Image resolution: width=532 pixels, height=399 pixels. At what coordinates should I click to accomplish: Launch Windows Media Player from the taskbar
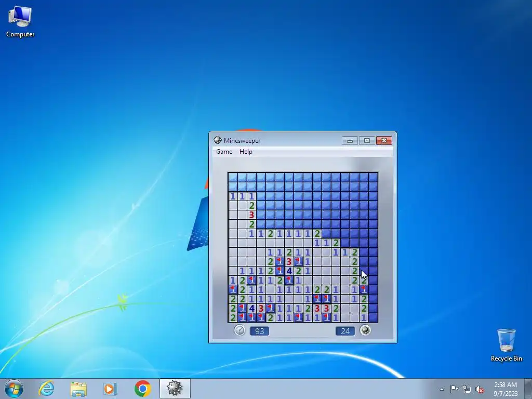(110, 389)
